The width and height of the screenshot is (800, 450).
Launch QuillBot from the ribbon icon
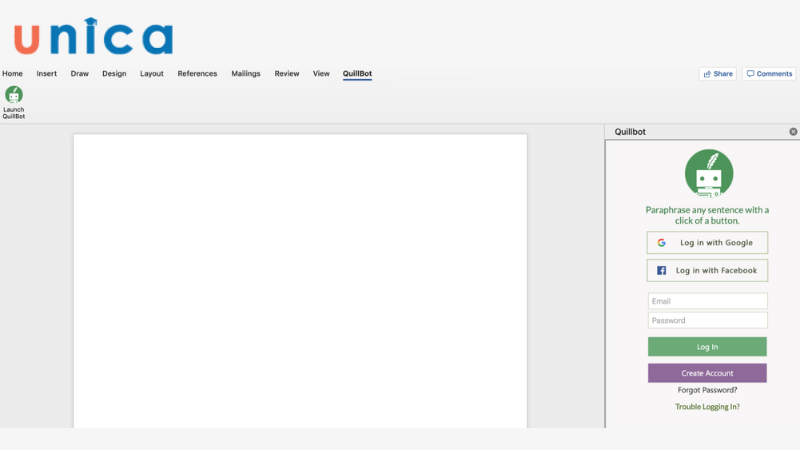coord(14,102)
